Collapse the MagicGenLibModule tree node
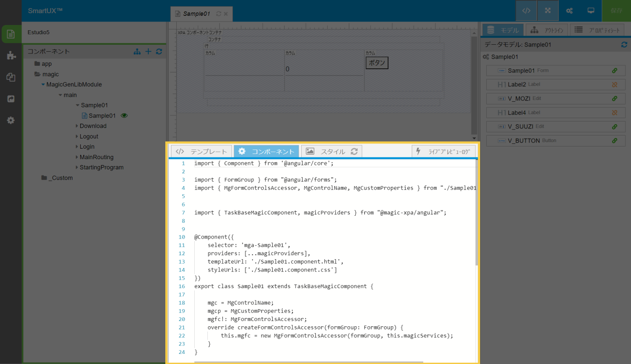 click(x=43, y=85)
